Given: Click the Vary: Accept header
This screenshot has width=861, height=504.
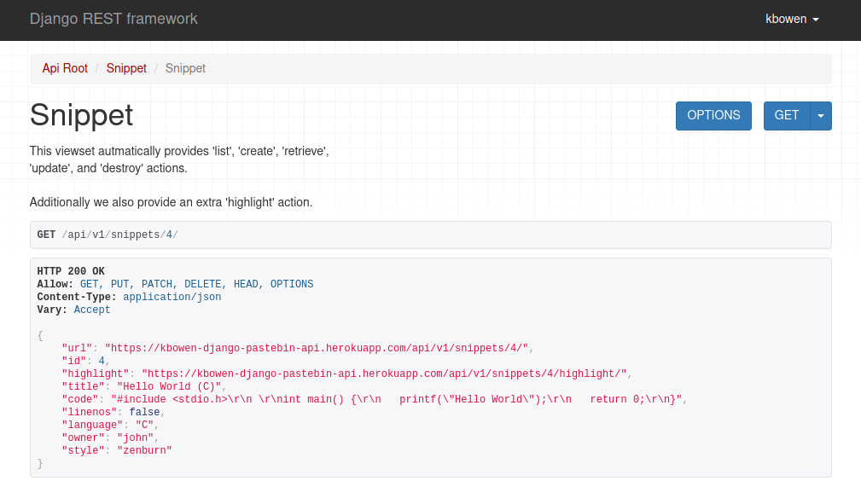Looking at the screenshot, I should tap(73, 310).
